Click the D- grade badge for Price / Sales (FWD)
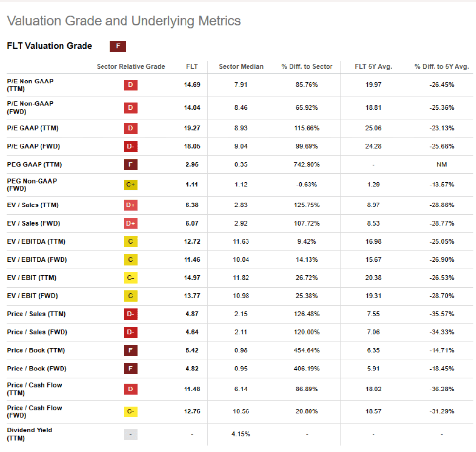Screen dimensions: 476x452 click(x=130, y=332)
